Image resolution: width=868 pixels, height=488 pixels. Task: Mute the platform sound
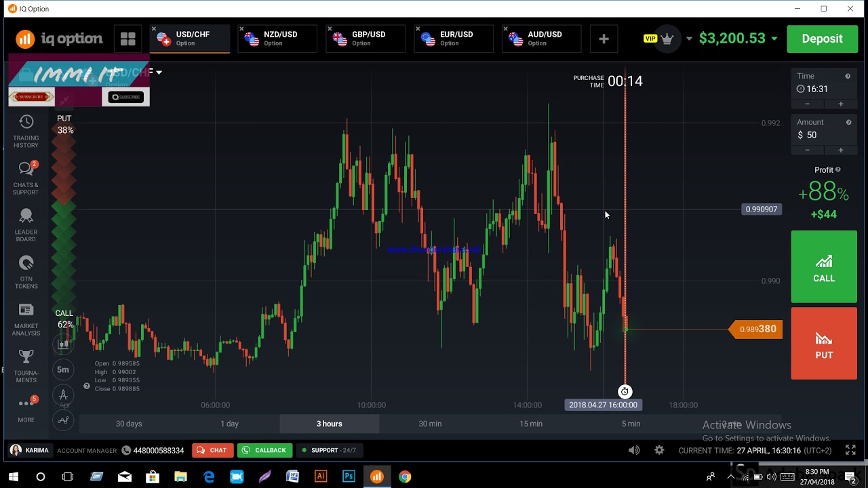point(634,450)
